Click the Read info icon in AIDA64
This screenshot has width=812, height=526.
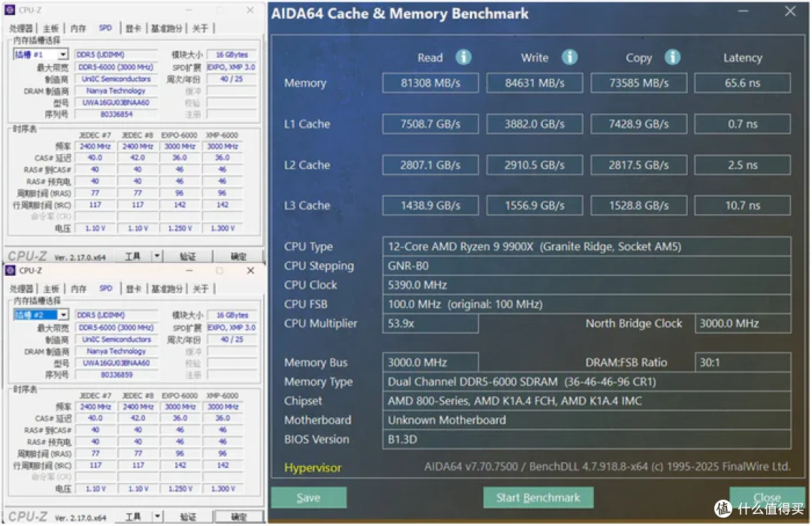coord(463,57)
